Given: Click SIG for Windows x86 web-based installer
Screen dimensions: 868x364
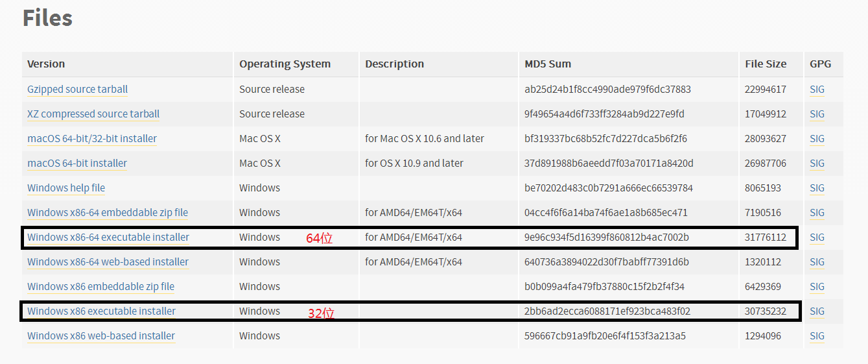Looking at the screenshot, I should (817, 336).
